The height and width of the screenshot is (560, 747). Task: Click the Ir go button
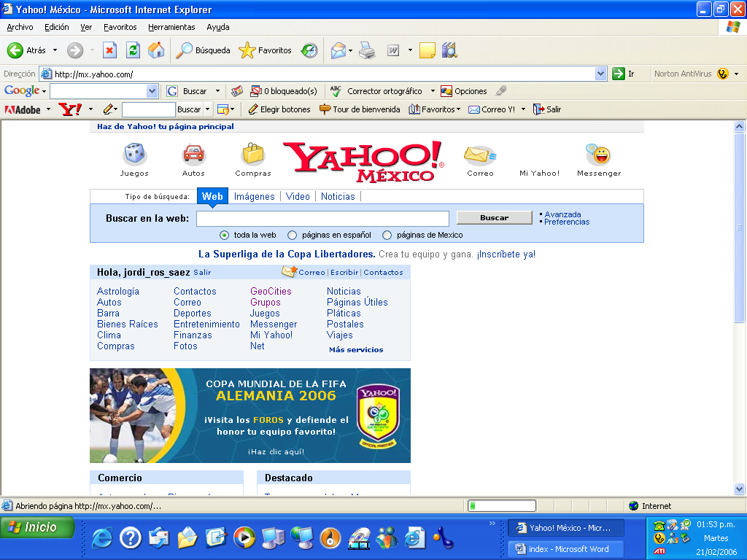(623, 74)
